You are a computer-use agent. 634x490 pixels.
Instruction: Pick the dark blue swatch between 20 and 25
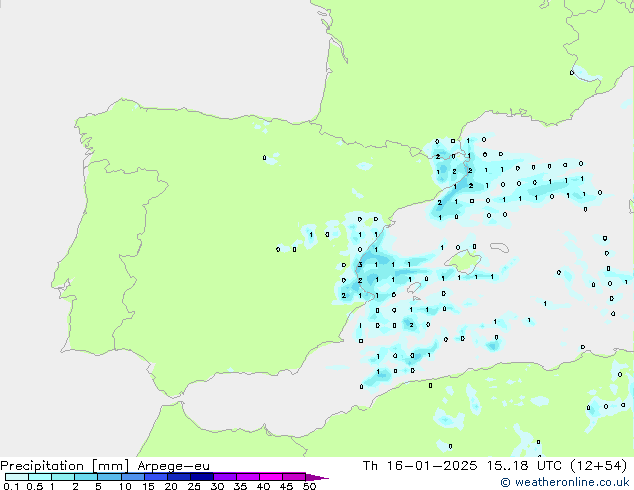[x=178, y=477]
